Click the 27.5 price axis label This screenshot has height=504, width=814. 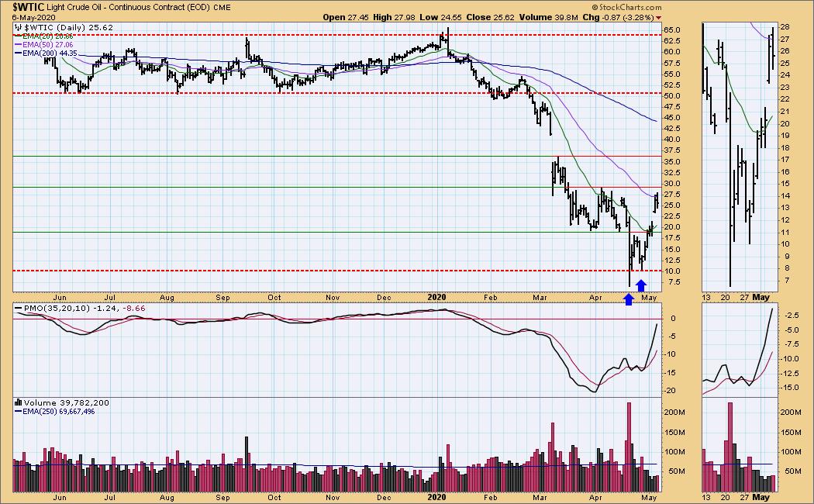point(672,194)
